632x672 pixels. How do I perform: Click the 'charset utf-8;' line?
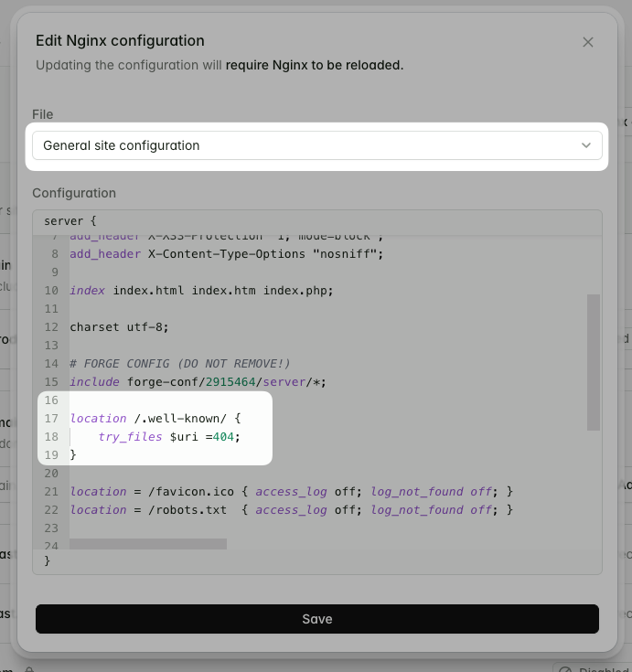[119, 327]
